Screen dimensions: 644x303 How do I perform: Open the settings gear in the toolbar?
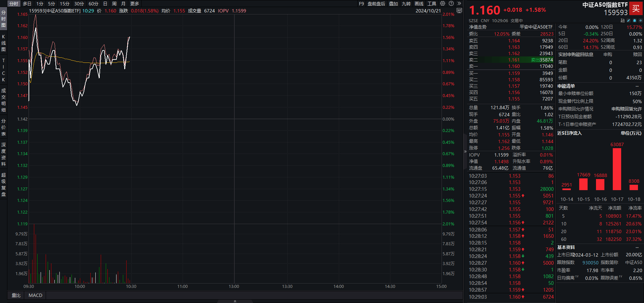click(443, 3)
